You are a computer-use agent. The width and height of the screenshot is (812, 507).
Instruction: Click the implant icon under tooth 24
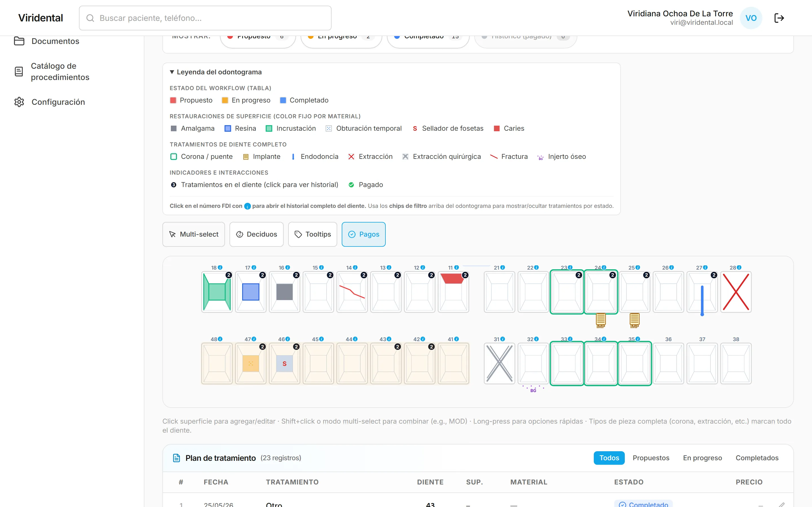click(601, 321)
